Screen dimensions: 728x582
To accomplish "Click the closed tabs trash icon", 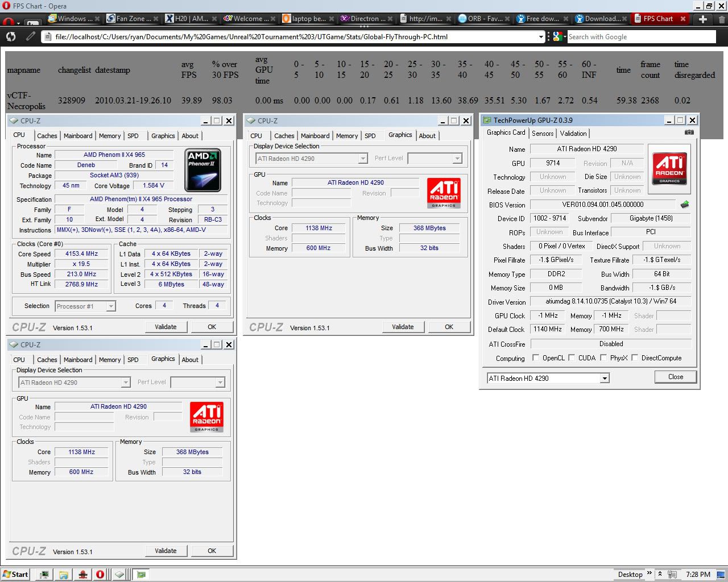I will coord(722,19).
